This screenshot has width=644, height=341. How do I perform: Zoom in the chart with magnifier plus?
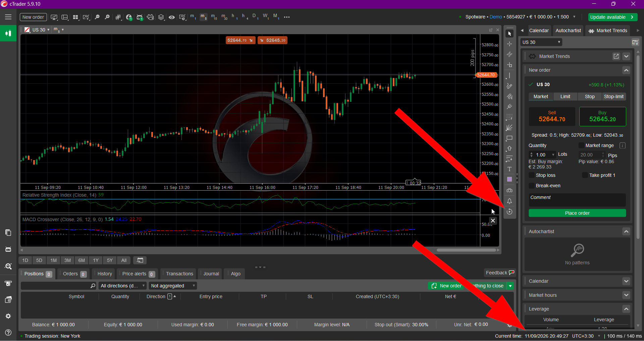pos(107,17)
